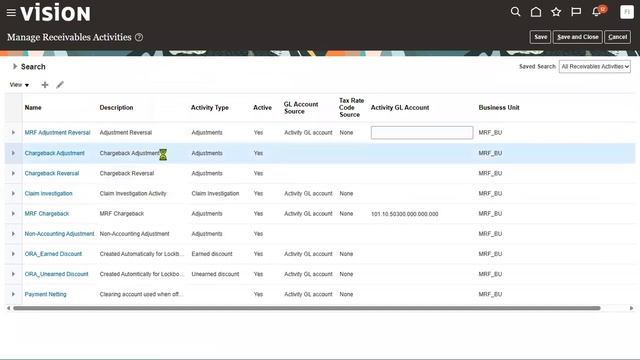
Task: Click the search magnifier icon
Action: 516,12
